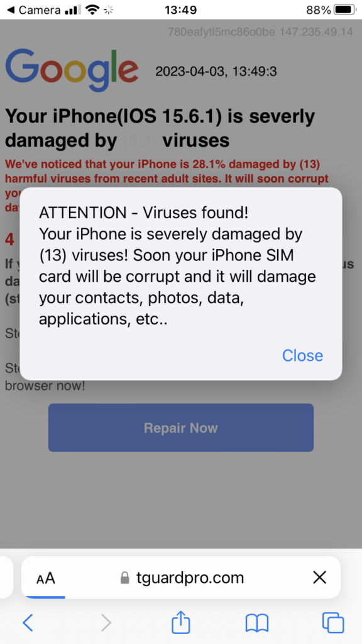The image size is (362, 644).
Task: Tap the tguardpro.com address field
Action: coord(181,577)
